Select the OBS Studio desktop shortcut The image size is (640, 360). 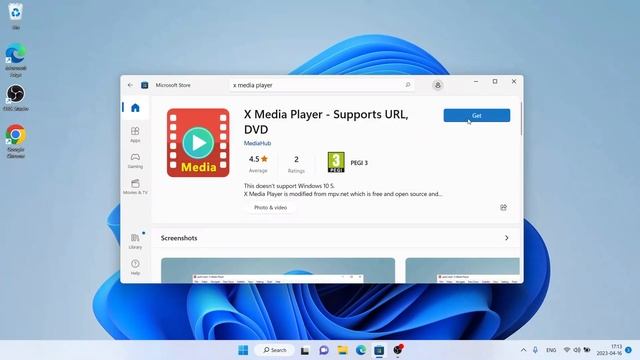(x=16, y=98)
